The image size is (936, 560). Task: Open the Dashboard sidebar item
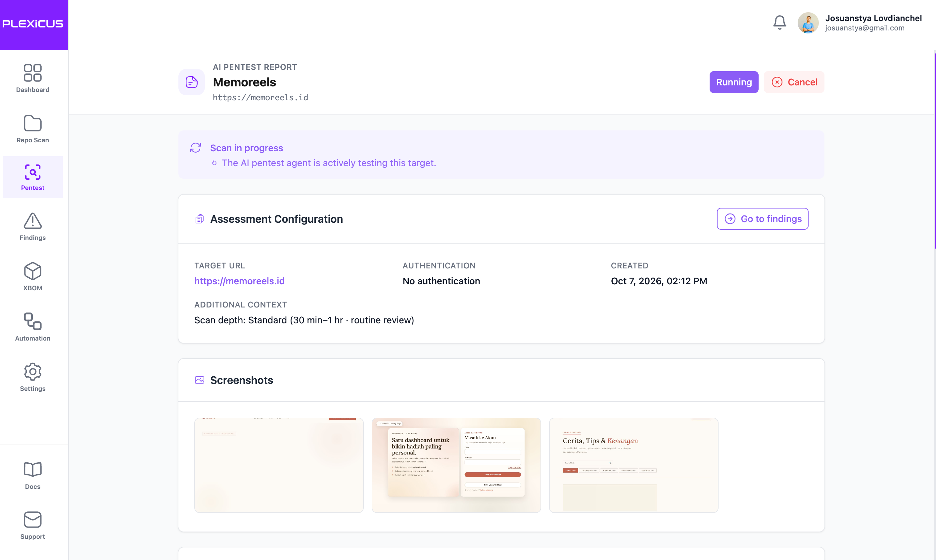click(x=33, y=78)
